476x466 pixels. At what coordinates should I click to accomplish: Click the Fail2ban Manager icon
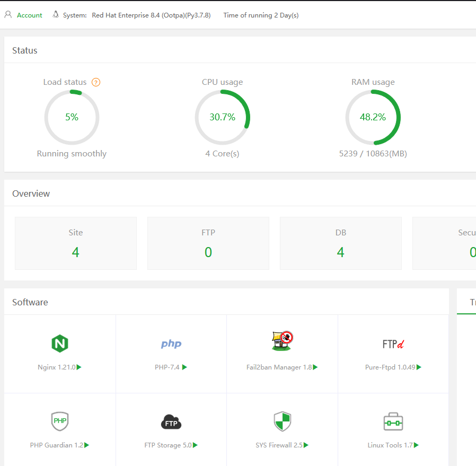coord(282,342)
